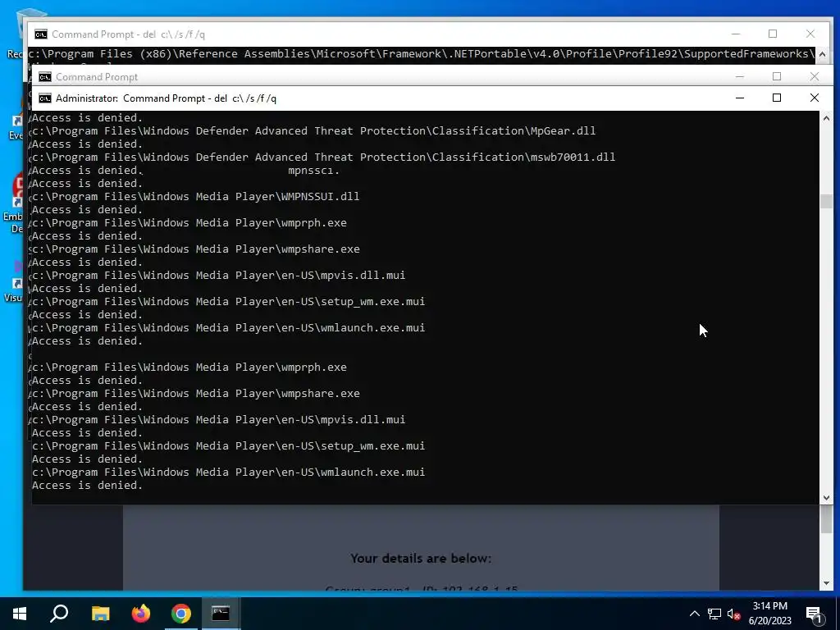Launch File Explorer from the taskbar
This screenshot has width=840, height=630.
click(x=100, y=614)
